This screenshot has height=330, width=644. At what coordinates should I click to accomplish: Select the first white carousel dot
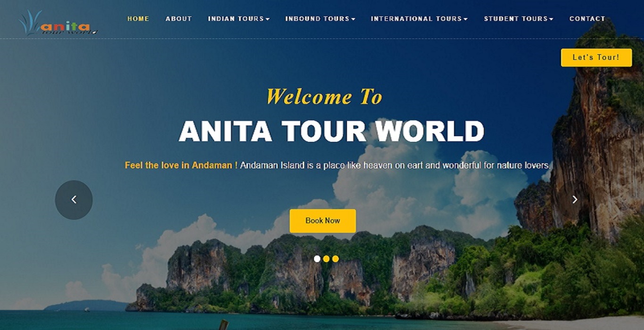click(x=317, y=259)
